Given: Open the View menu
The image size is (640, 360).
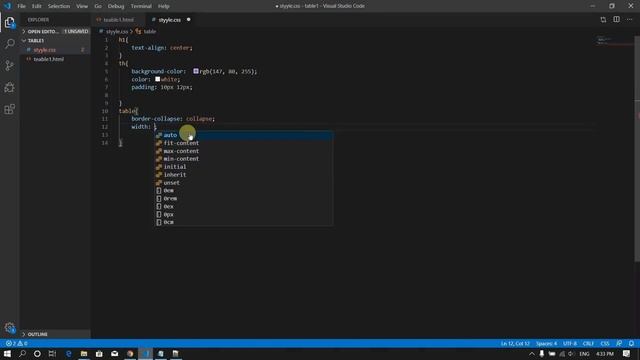Looking at the screenshot, I should (x=82, y=6).
